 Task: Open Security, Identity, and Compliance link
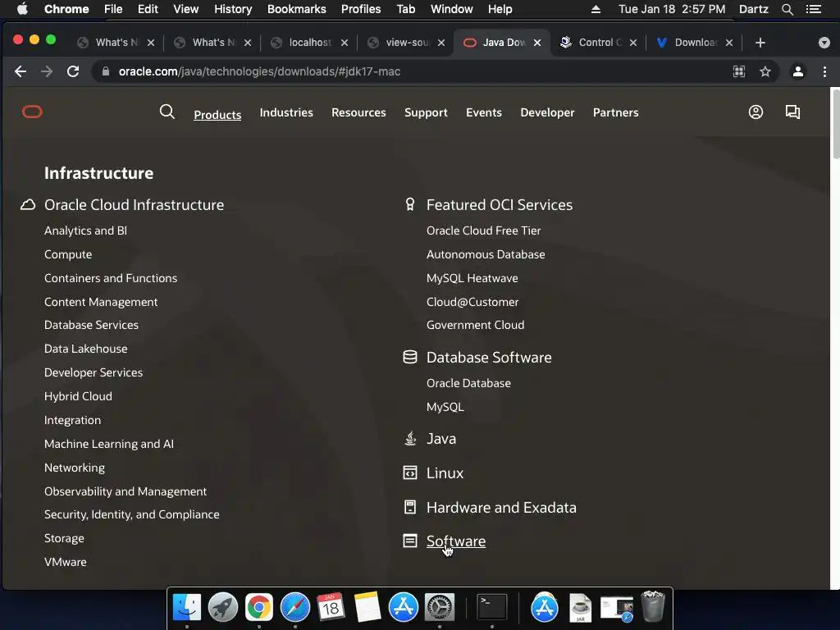(x=132, y=514)
